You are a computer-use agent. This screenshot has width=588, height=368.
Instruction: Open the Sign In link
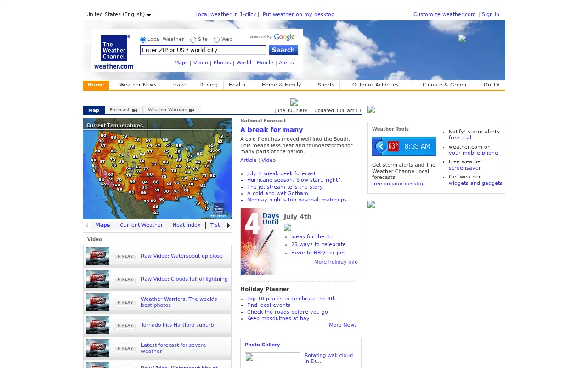point(490,14)
